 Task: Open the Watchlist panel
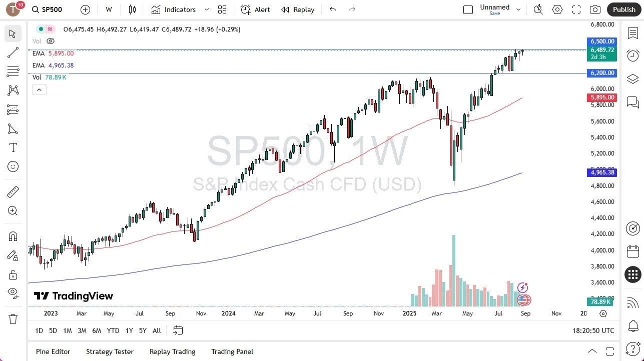click(x=632, y=33)
